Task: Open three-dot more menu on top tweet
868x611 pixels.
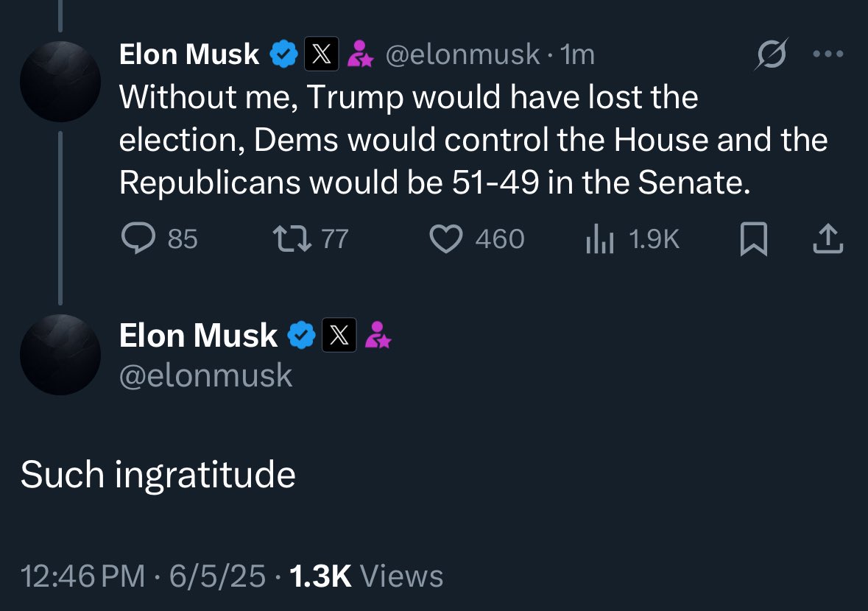Action: click(828, 54)
